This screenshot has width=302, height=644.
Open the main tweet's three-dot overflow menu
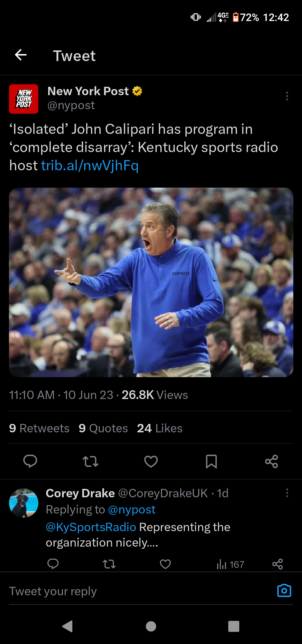pos(287,96)
